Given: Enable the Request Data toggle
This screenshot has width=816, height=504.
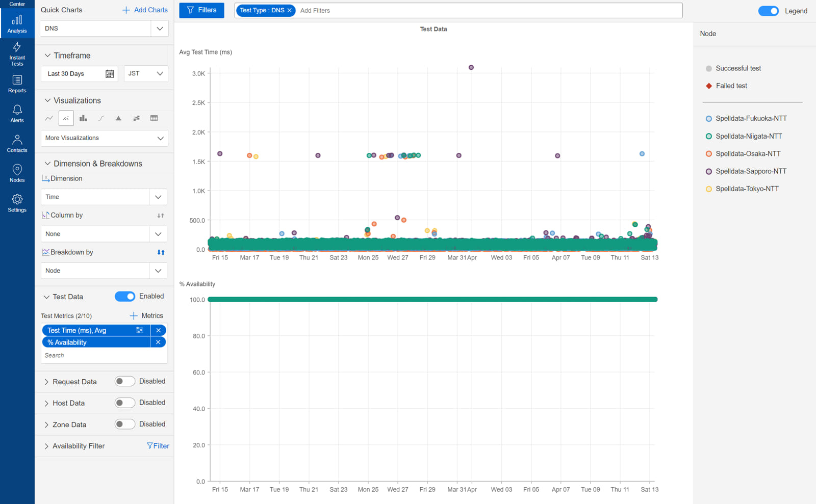Looking at the screenshot, I should (124, 381).
